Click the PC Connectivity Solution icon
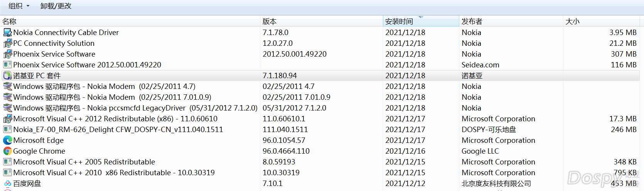This screenshot has width=644, height=191. pyautogui.click(x=7, y=43)
